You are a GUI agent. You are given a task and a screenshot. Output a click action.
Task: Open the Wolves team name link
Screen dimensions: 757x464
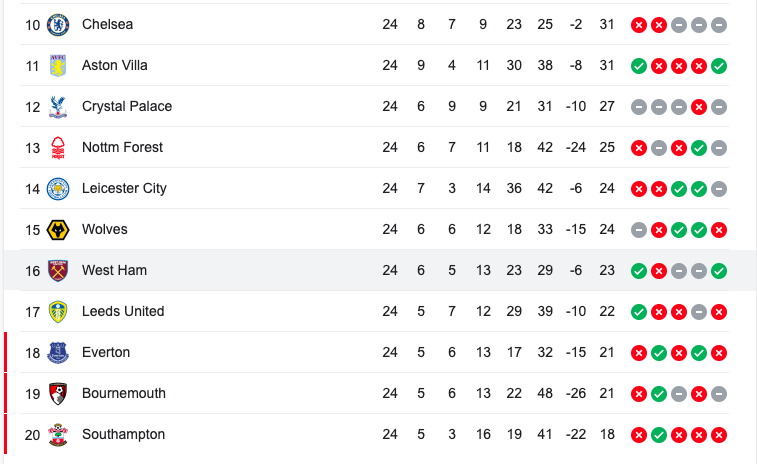(105, 229)
